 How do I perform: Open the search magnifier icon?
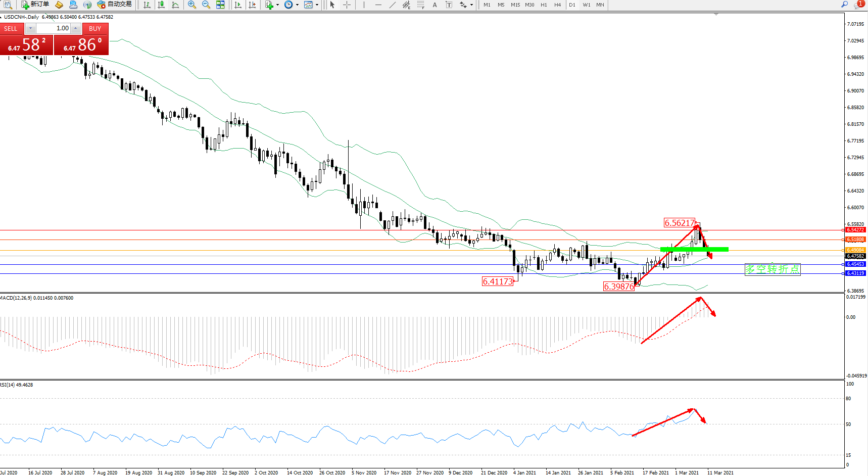point(844,5)
